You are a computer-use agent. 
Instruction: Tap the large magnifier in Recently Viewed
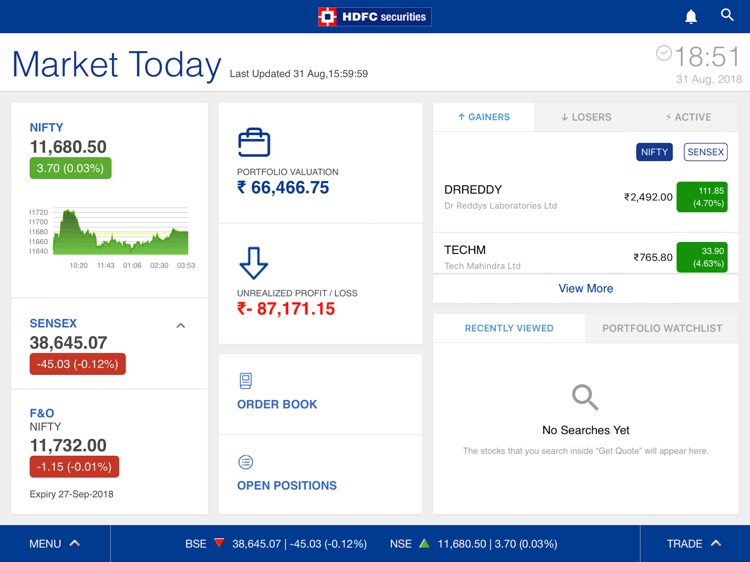585,397
